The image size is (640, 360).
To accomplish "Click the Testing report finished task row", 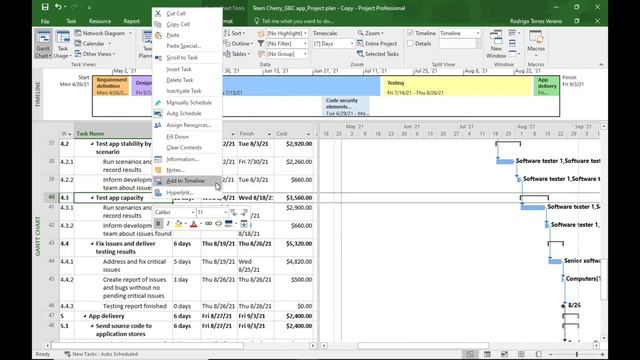I will pyautogui.click(x=134, y=306).
